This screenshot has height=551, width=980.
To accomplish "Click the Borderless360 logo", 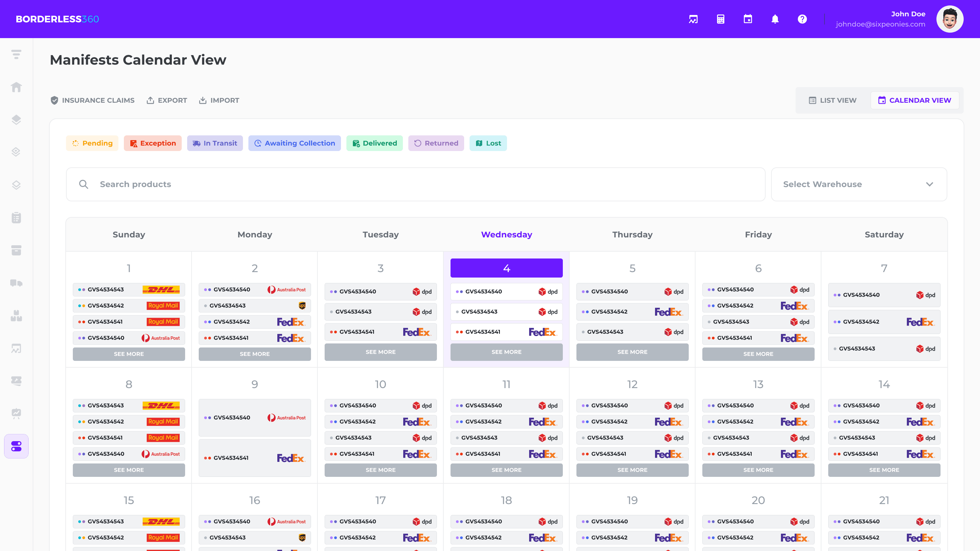I will click(x=58, y=19).
